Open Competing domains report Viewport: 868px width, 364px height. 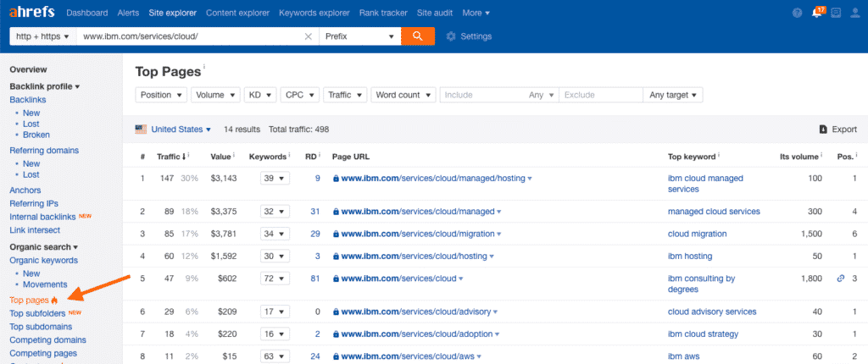point(47,340)
